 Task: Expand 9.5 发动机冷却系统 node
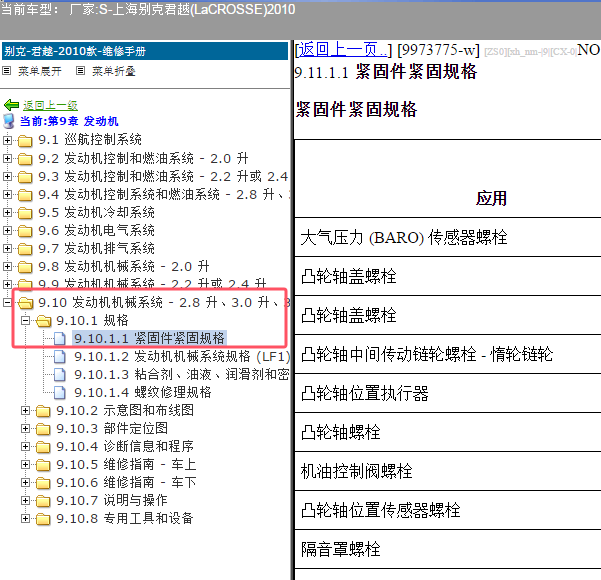click(x=7, y=212)
